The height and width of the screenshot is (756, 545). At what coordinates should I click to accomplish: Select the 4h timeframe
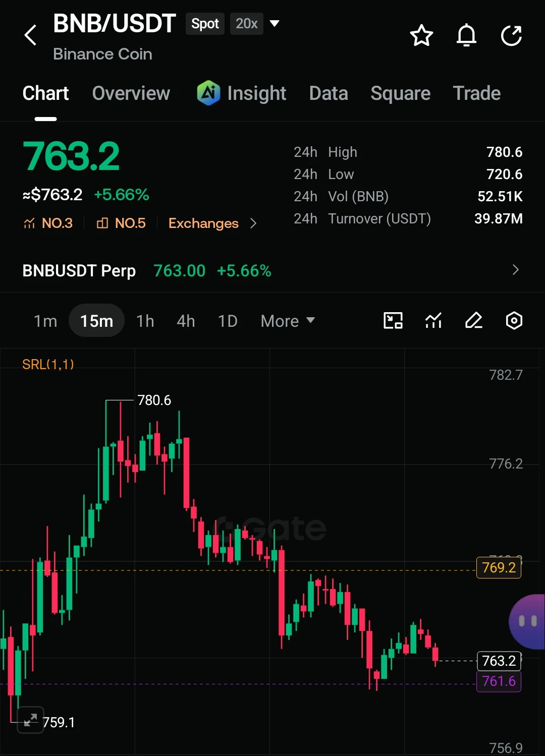(186, 321)
